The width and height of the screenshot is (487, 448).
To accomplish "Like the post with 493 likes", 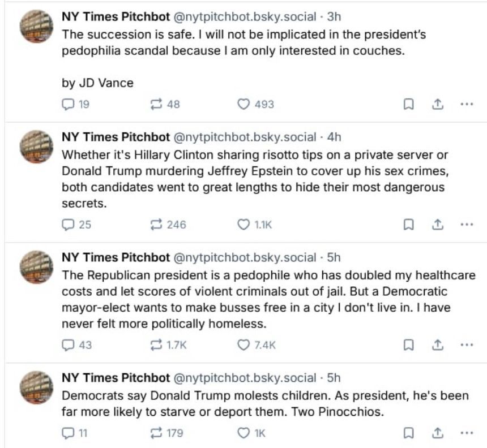I will [x=243, y=104].
